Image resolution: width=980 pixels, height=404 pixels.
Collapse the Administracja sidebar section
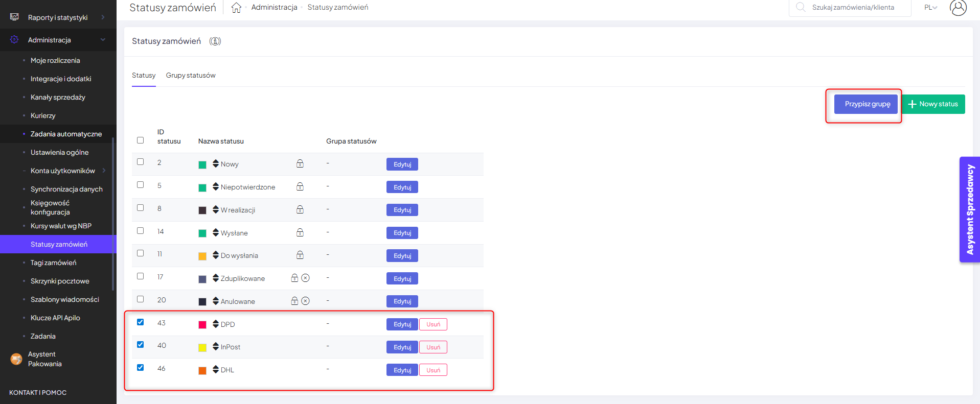(103, 40)
